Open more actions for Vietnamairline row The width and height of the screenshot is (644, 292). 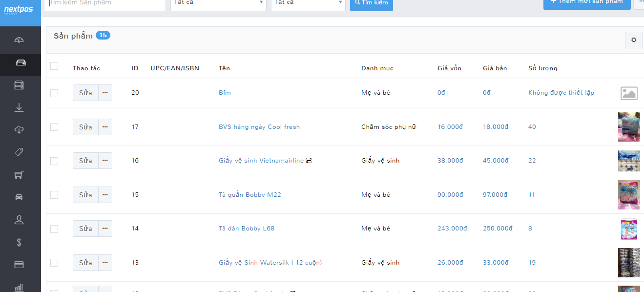tap(105, 161)
